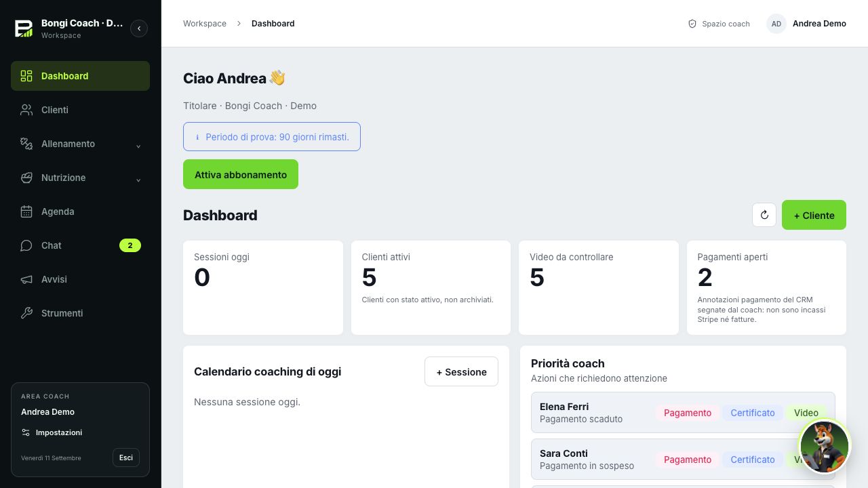Screen dimensions: 868x488
Task: Open the Clienti menu item
Action: click(x=80, y=110)
